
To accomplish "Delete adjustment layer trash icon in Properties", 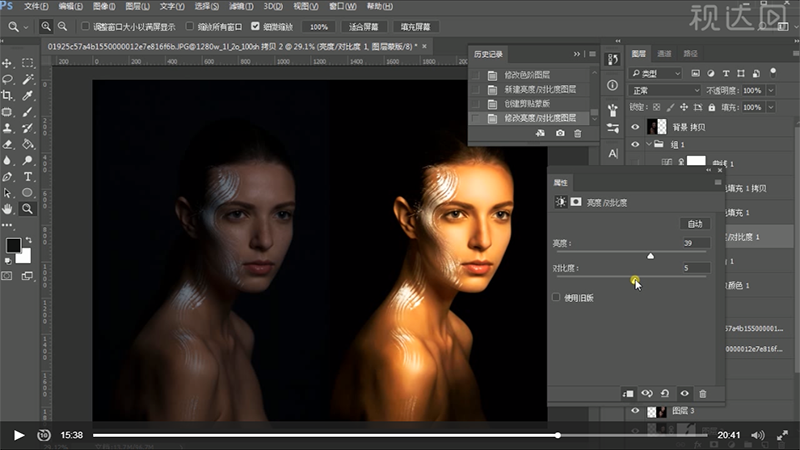I will 703,393.
